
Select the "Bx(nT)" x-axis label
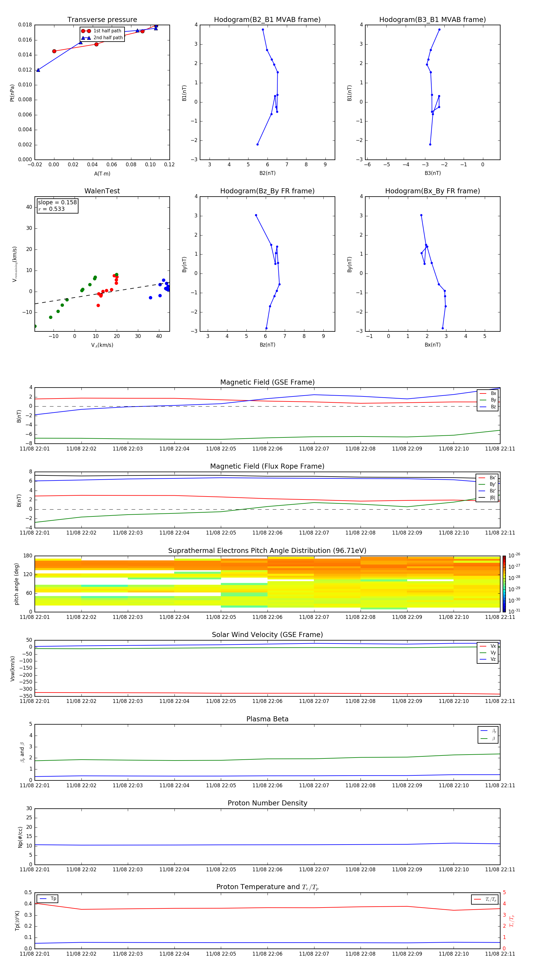tap(432, 345)
